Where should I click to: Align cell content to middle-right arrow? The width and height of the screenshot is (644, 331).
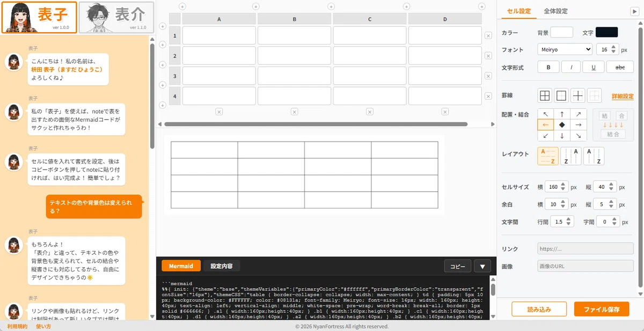point(578,124)
